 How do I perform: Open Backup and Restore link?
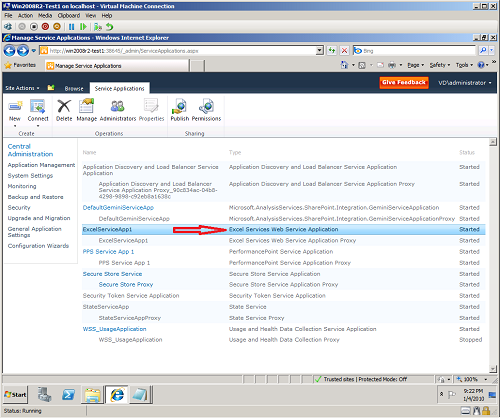click(x=36, y=197)
